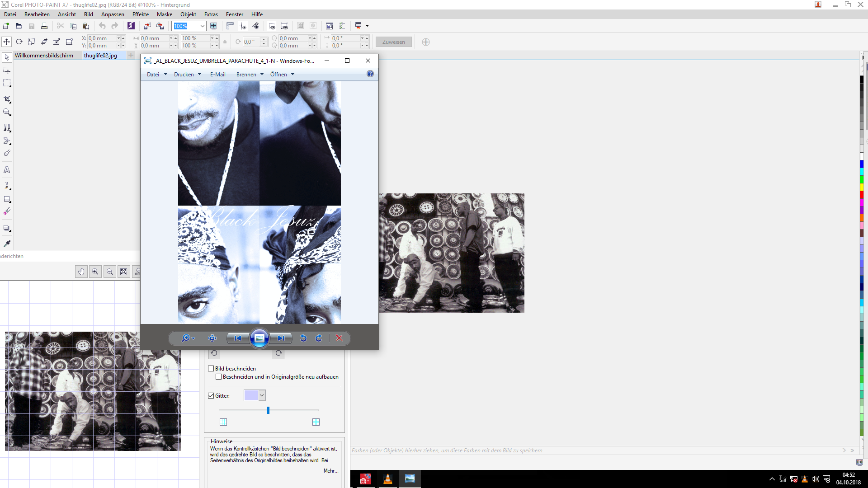868x488 pixels.
Task: Click the Full-screen preview icon
Action: pyautogui.click(x=214, y=26)
